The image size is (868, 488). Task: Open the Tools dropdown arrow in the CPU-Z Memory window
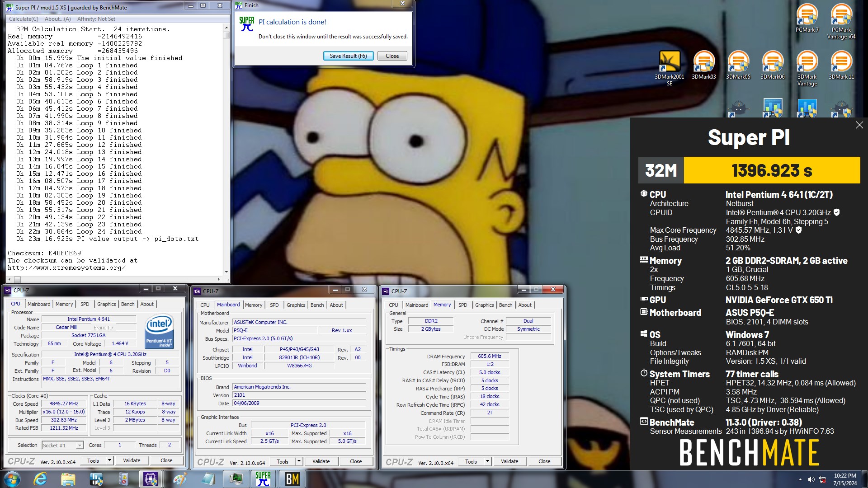487,461
